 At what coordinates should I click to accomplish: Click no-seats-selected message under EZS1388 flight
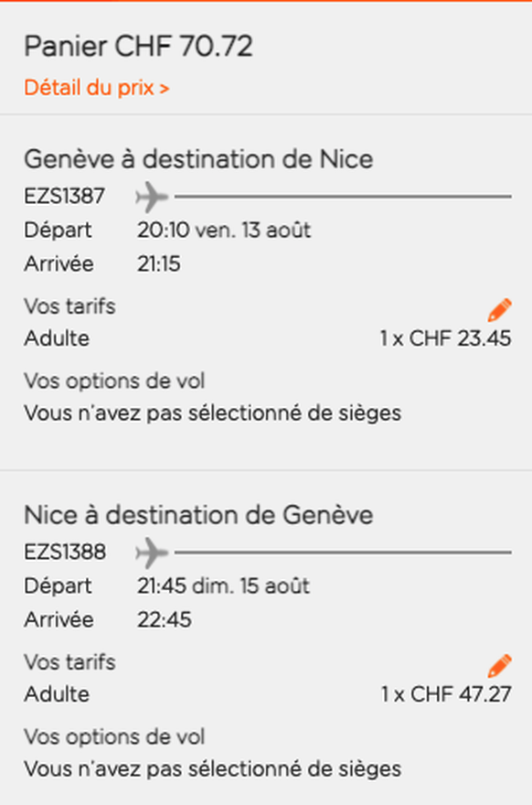(212, 768)
